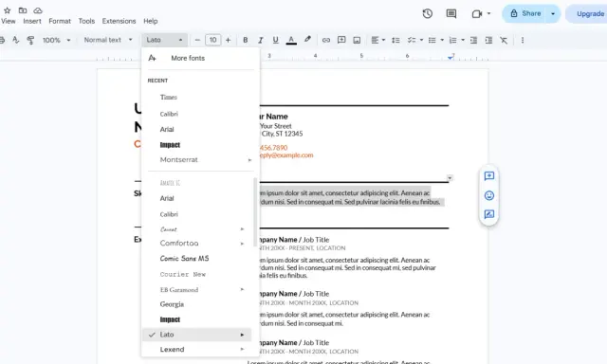
Task: Open the three-dot more options
Action: point(523,40)
